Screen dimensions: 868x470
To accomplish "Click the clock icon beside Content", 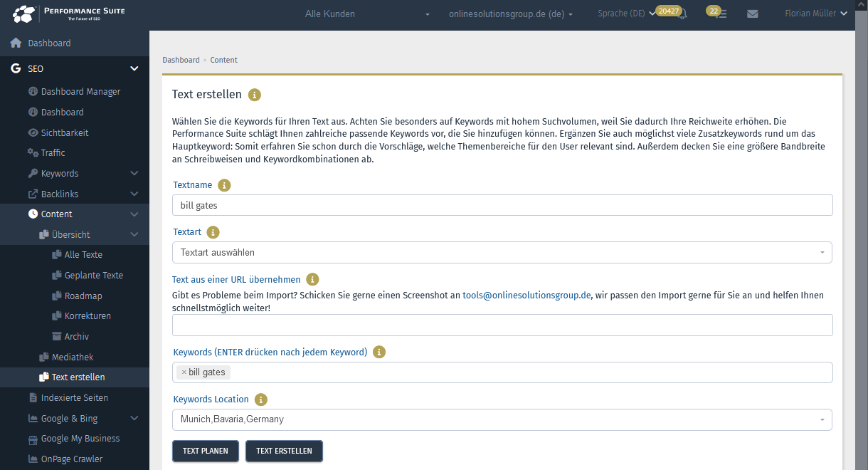I will [x=33, y=214].
